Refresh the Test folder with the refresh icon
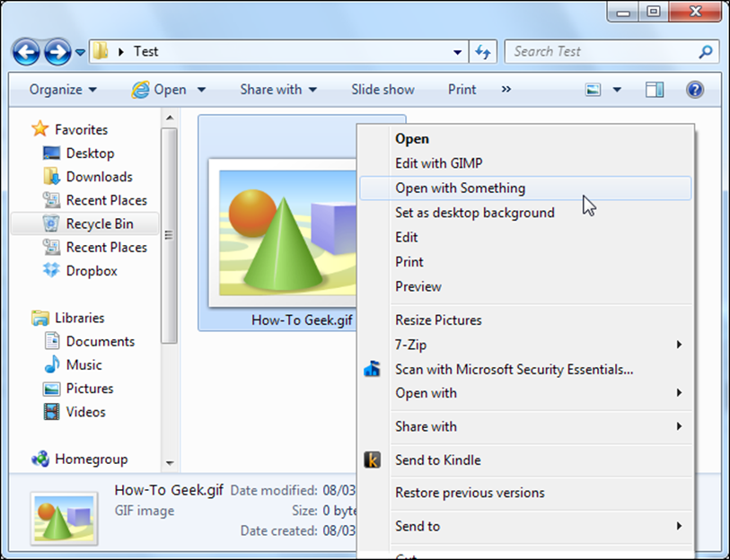 483,51
